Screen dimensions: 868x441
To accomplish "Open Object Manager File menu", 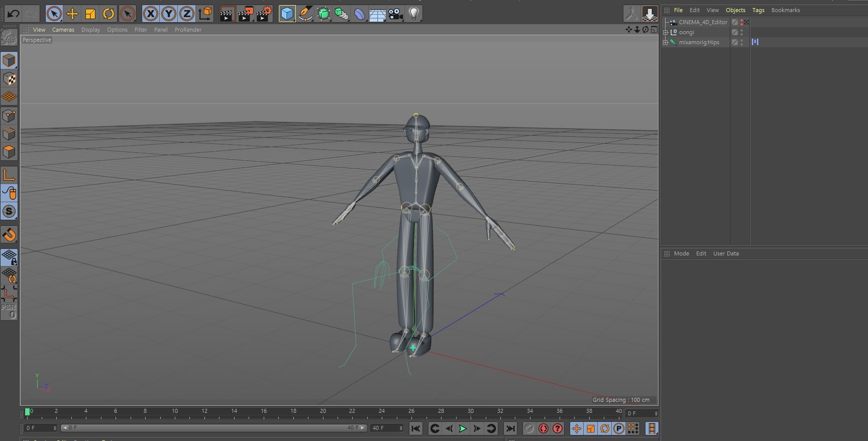I will click(678, 10).
